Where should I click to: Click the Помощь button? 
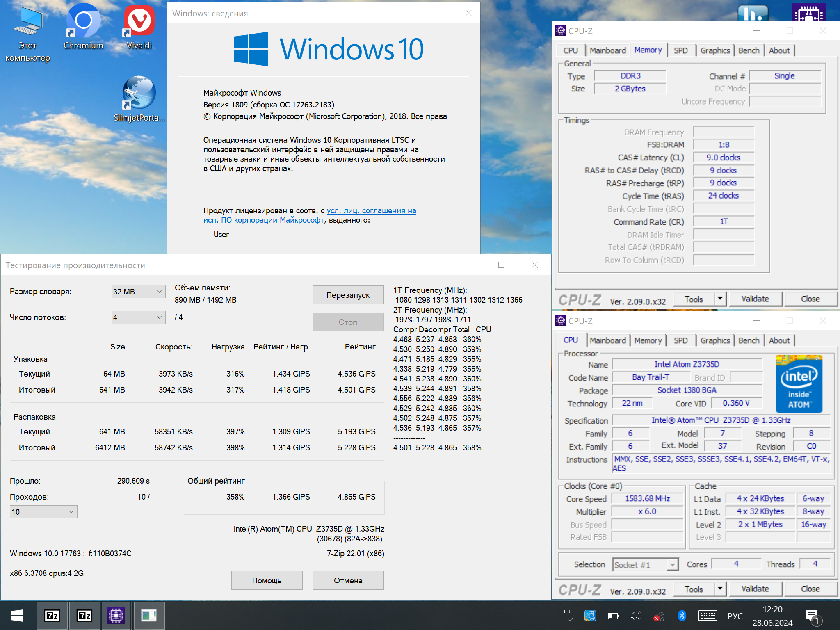pos(267,580)
